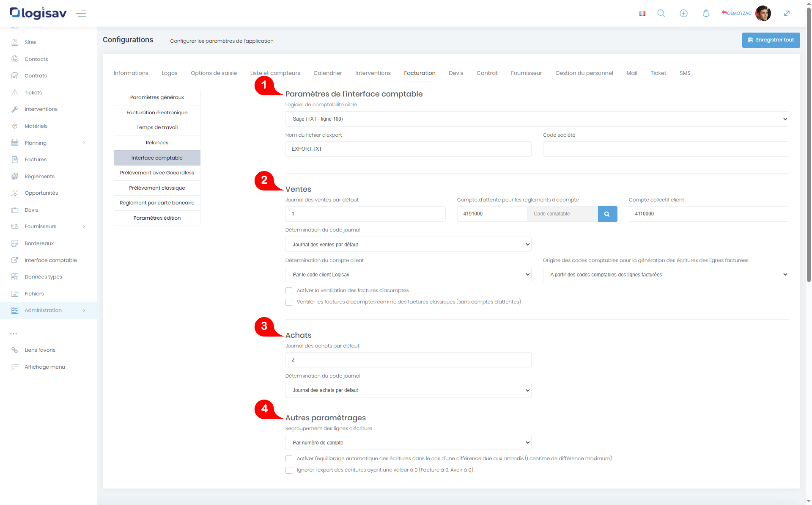Click the fullscreen expand arrow icon
This screenshot has width=812, height=505.
pyautogui.click(x=787, y=14)
